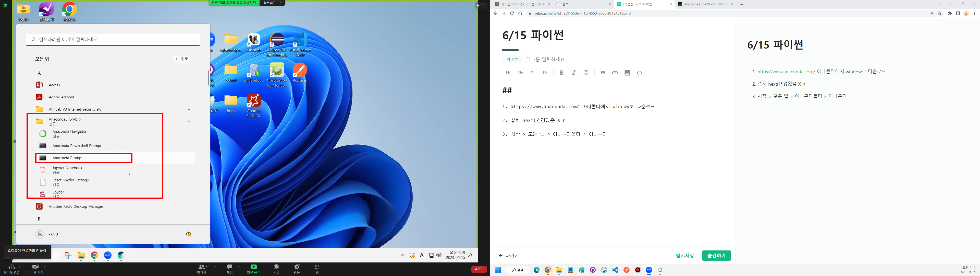
Task: Switch to the Anaconda World's Most tab
Action: coord(706,4)
